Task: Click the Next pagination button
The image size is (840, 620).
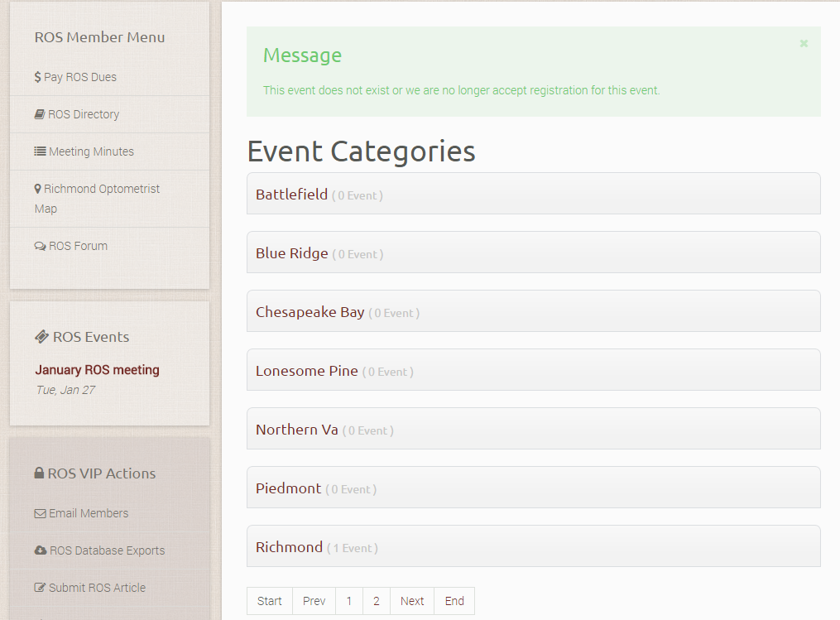Action: tap(411, 601)
